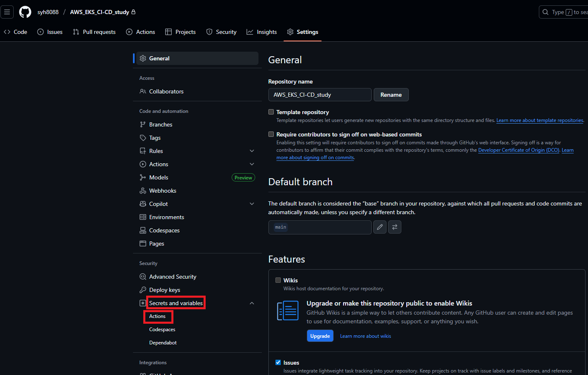Open the Issues tab

point(50,32)
